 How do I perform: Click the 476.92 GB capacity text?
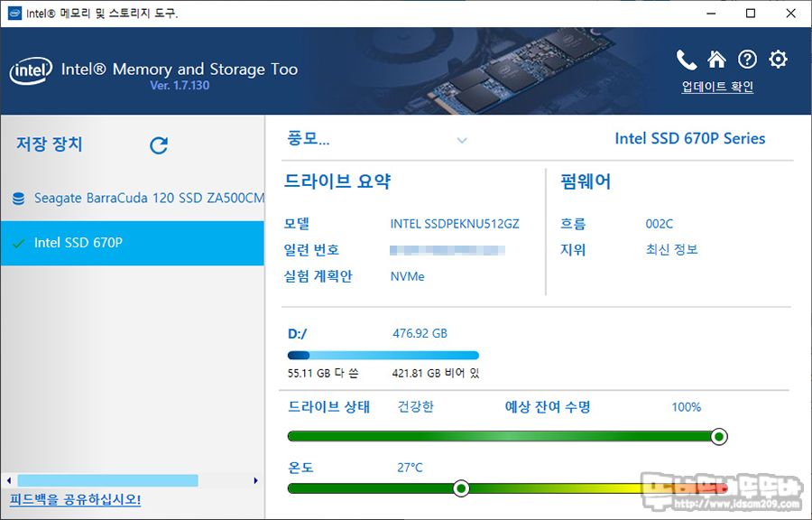point(420,333)
